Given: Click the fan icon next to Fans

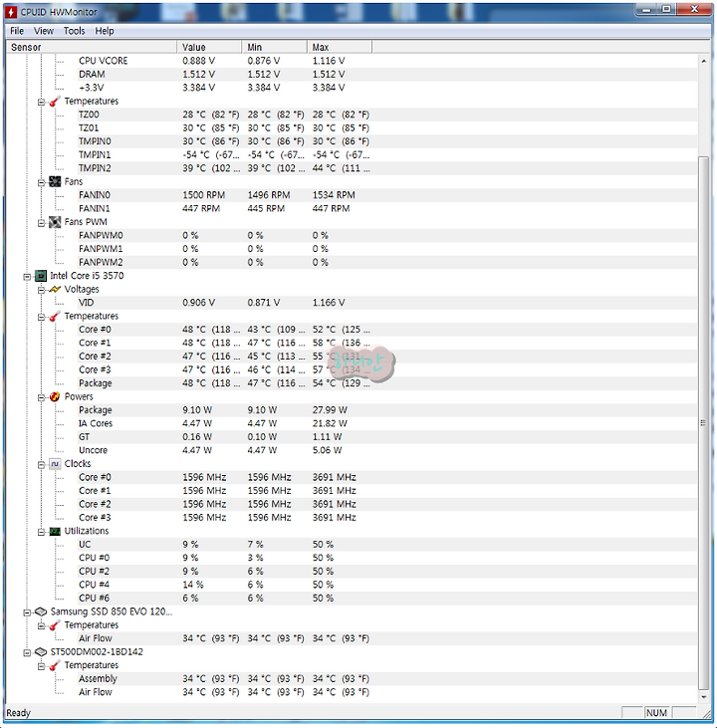Looking at the screenshot, I should click(55, 181).
